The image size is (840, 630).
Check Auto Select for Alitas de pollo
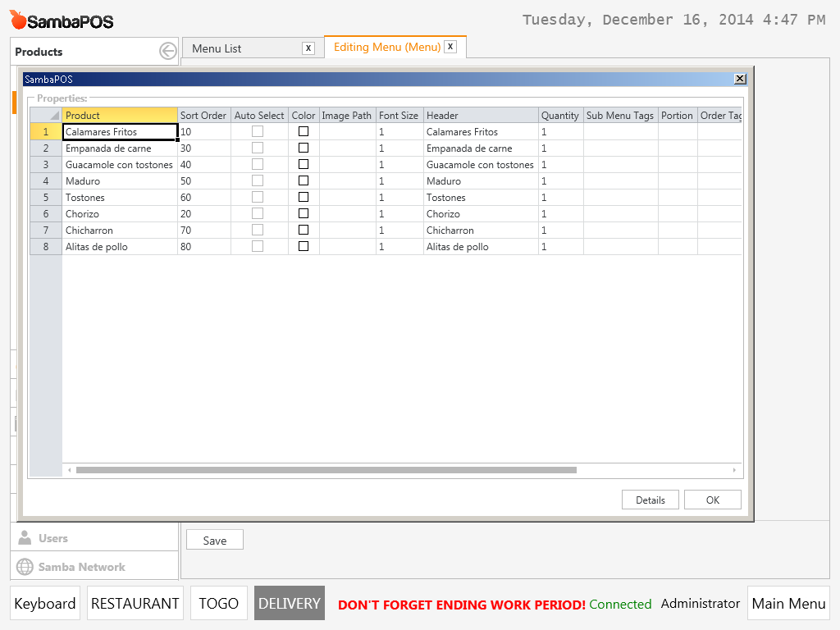click(x=258, y=246)
